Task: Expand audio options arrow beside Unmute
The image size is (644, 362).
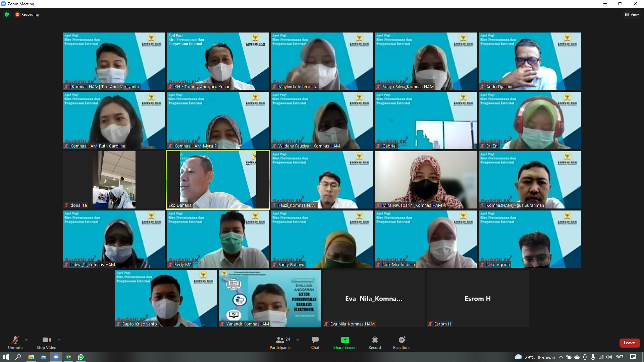Action: click(26, 340)
